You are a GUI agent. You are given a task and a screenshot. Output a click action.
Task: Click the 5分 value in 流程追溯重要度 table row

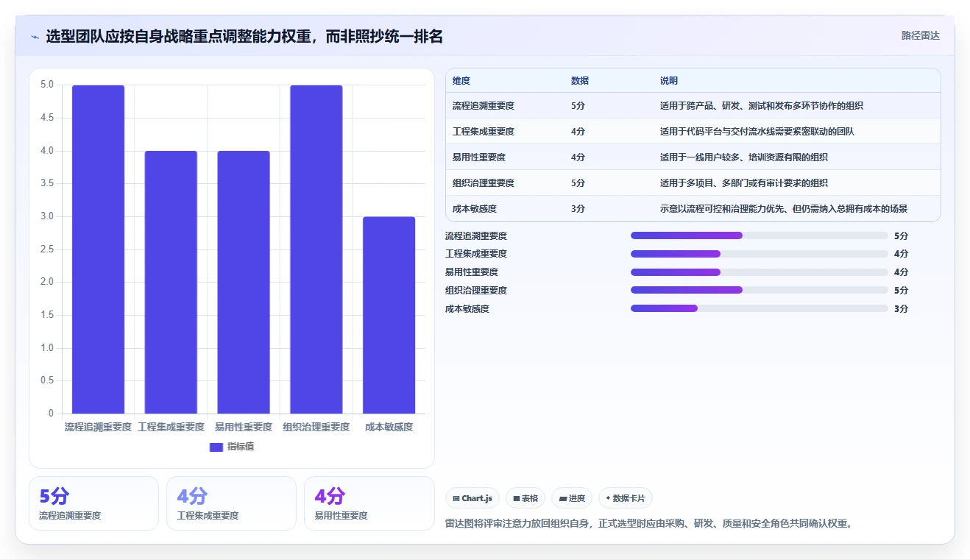(x=578, y=106)
